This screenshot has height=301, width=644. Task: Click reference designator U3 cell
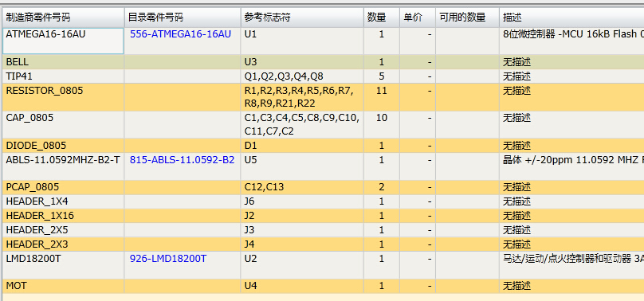click(302, 62)
